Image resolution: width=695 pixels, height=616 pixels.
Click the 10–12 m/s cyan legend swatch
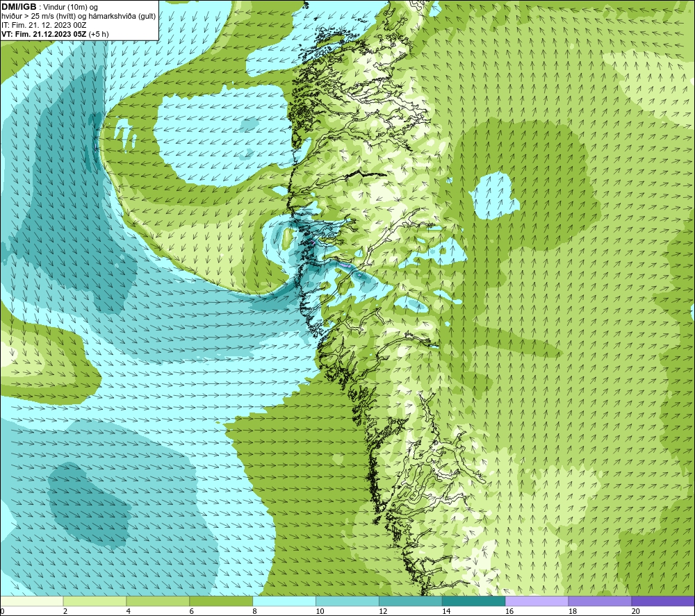pos(347,601)
